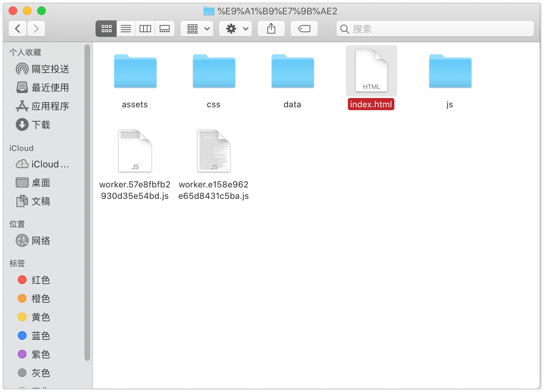Switch to icon view mode
The width and height of the screenshot is (544, 392).
pyautogui.click(x=106, y=29)
